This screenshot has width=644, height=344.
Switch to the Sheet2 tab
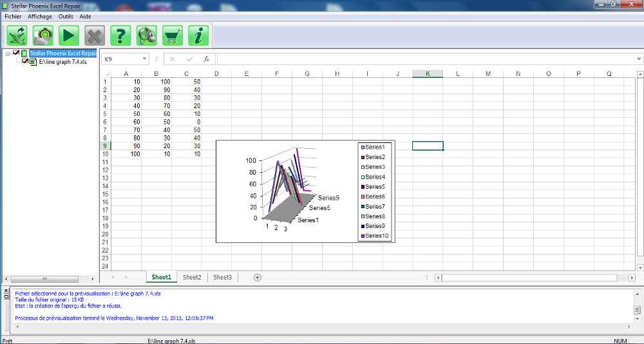(x=192, y=277)
